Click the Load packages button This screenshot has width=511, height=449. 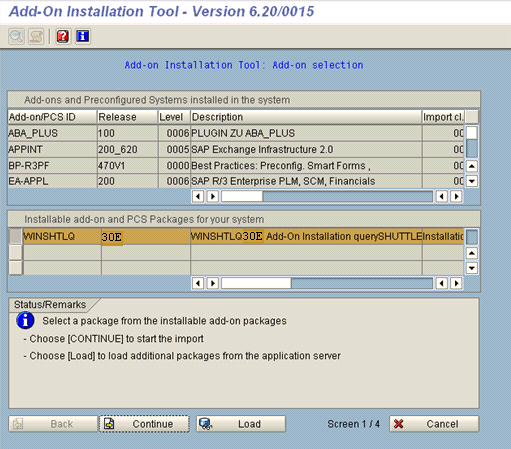(241, 424)
